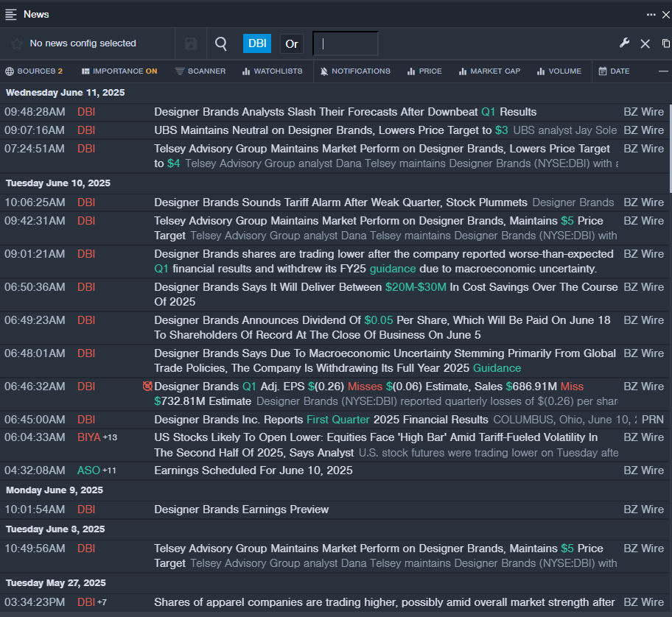Click the PRN source label

653,420
